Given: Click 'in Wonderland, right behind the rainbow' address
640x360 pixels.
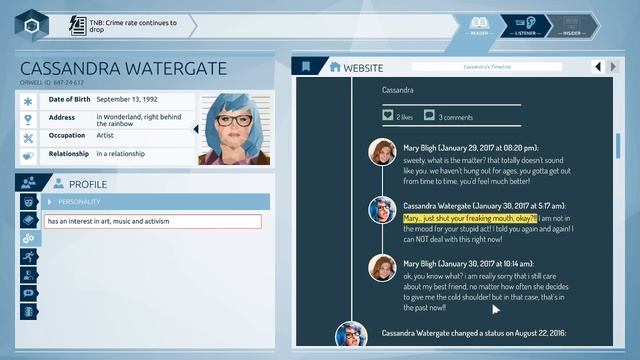Looking at the screenshot, I should pos(139,120).
